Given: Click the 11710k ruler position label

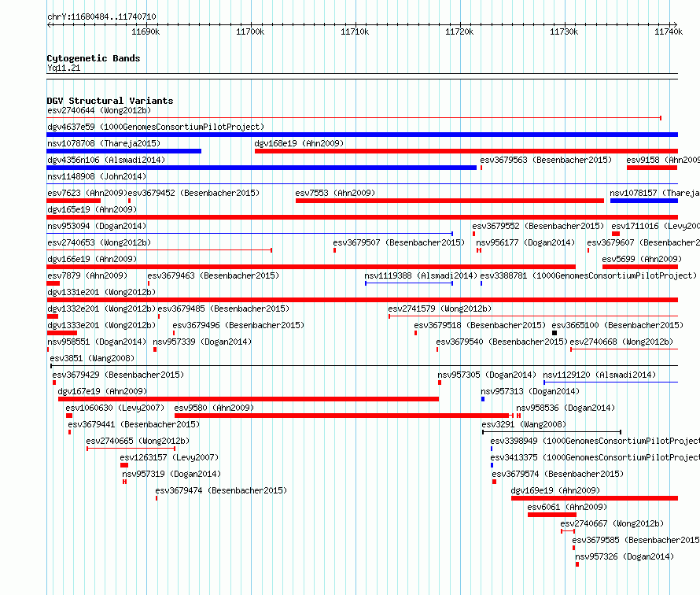Looking at the screenshot, I should coord(355,31).
